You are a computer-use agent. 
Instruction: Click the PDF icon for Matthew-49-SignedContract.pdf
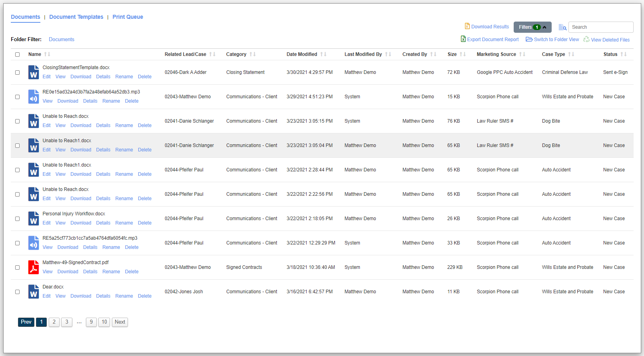tap(34, 267)
